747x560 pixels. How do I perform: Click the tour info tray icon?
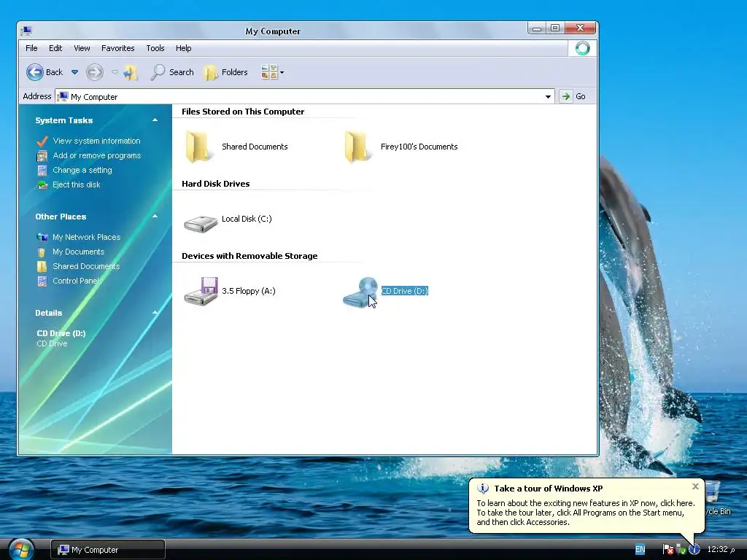coord(694,550)
